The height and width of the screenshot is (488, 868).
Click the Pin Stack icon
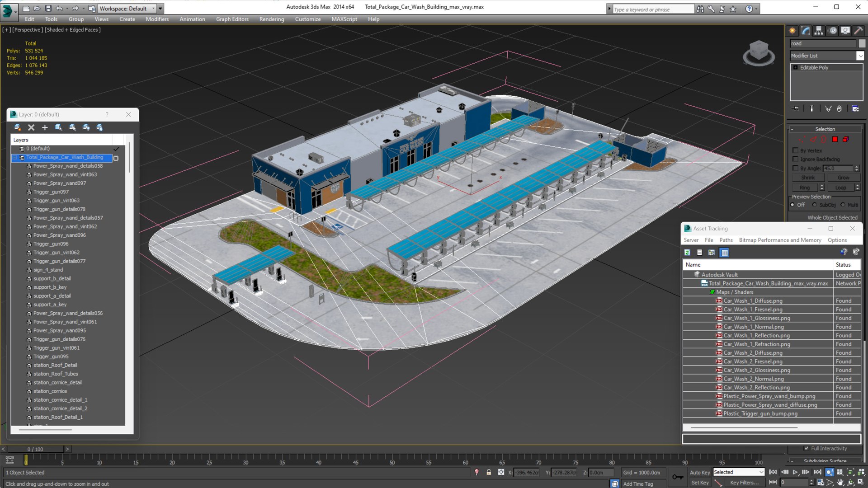(x=796, y=108)
